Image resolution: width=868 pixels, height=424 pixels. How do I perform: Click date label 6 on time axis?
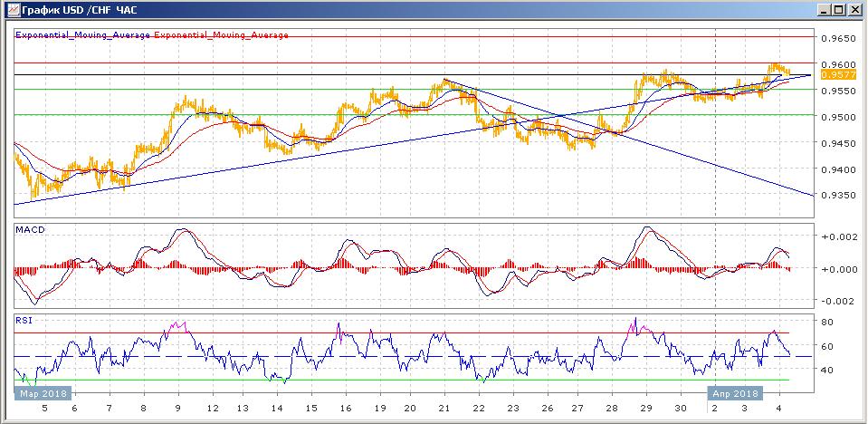point(73,409)
